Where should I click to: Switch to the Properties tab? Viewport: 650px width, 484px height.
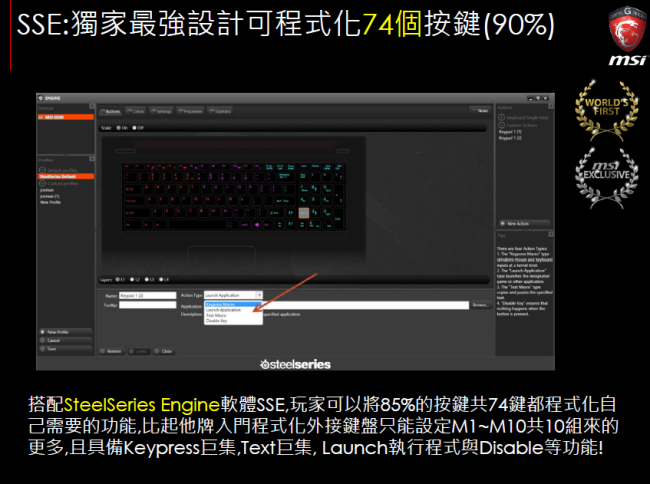(x=190, y=111)
